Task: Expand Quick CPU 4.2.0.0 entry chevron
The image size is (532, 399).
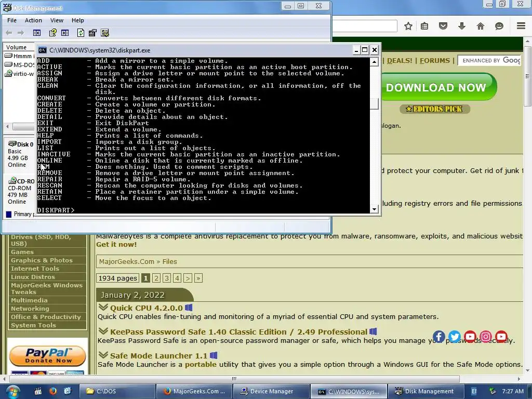Action: coord(103,307)
